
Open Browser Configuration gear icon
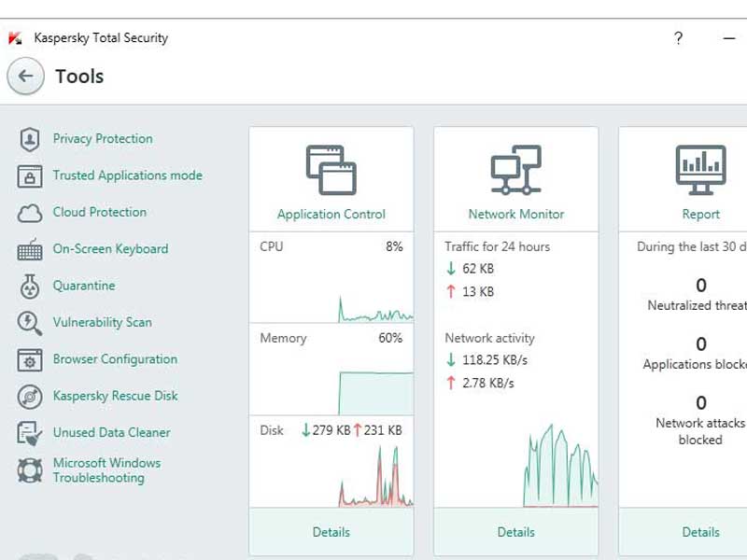pyautogui.click(x=30, y=359)
